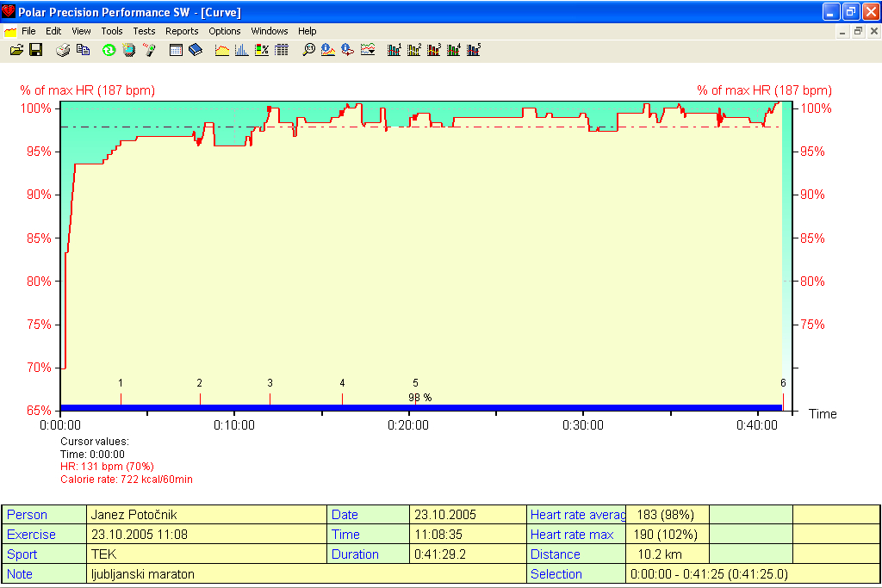This screenshot has height=588, width=882.
Task: Click the Note field ljubljanski maraton
Action: pos(306,574)
